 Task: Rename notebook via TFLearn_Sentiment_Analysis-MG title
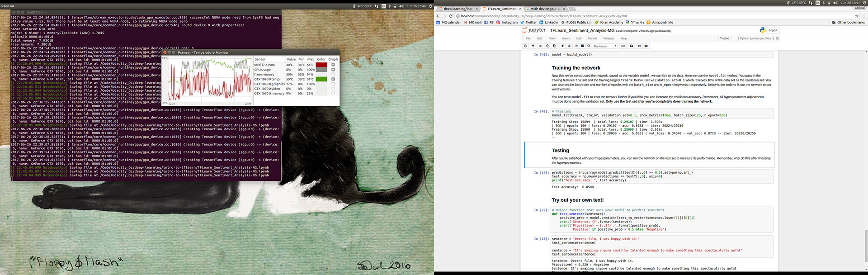[582, 30]
